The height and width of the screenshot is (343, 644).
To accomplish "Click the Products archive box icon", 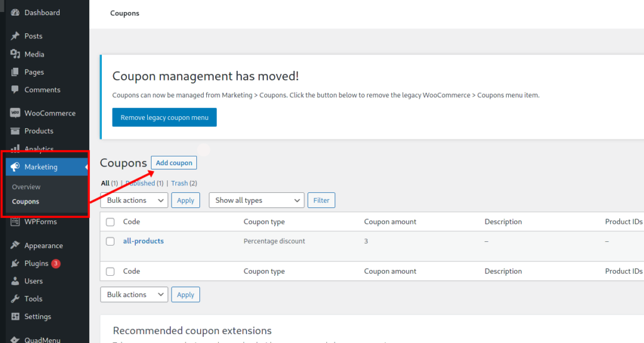I will click(x=15, y=131).
